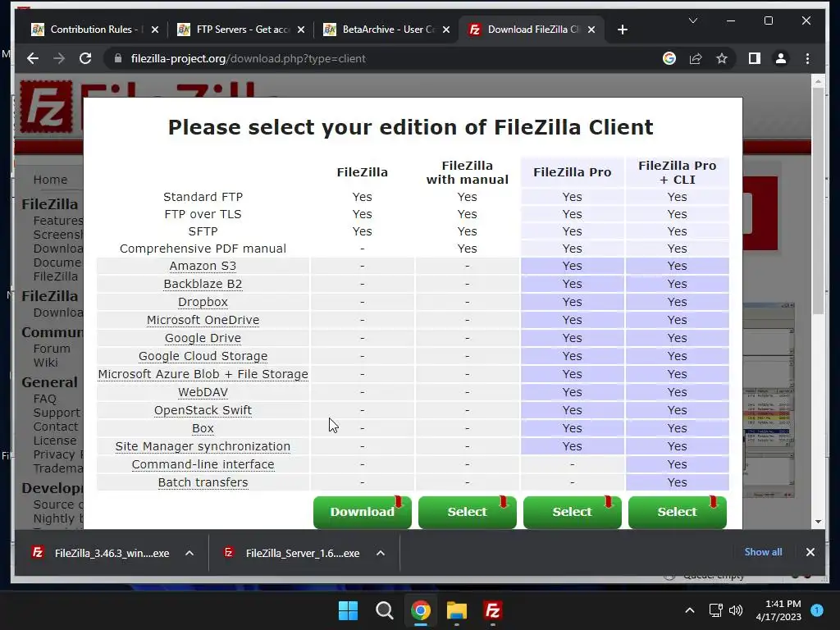
Task: Open FileZilla_Server_1.6 downloaded file
Action: [x=291, y=553]
